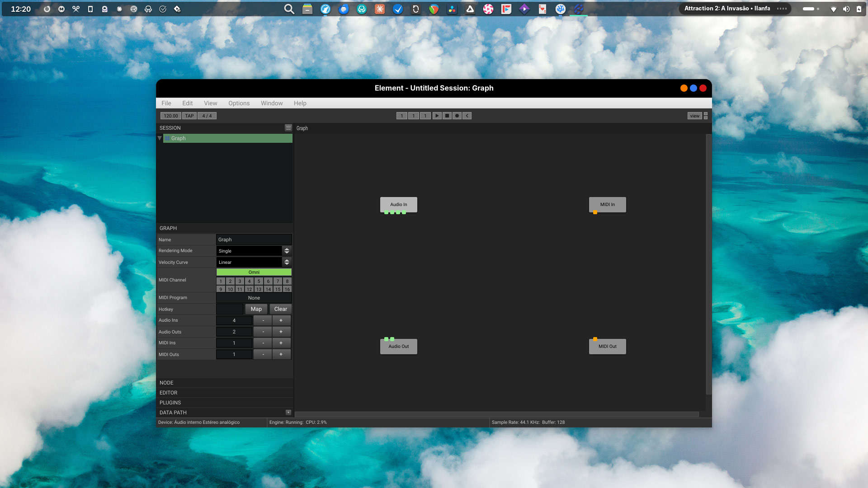Open the Options menu
Viewport: 868px width, 488px height.
[239, 103]
